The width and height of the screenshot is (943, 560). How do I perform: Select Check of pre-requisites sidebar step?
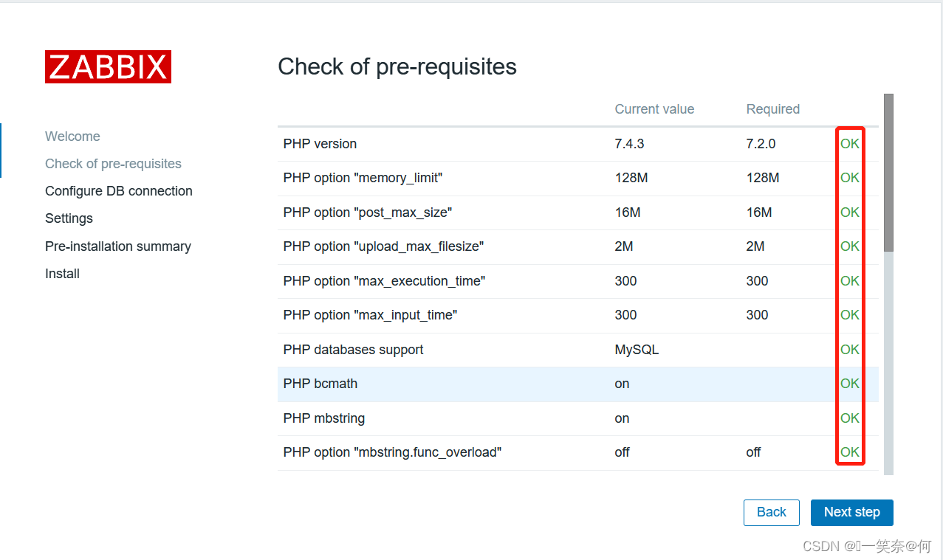(x=113, y=164)
